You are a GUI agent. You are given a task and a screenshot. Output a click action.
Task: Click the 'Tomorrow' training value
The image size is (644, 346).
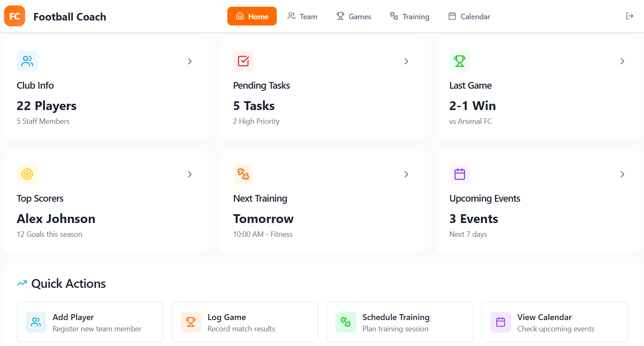[x=263, y=219]
